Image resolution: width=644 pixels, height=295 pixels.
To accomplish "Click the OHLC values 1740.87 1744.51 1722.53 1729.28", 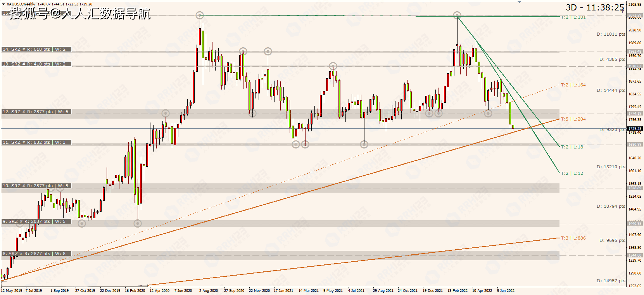I will pos(65,4).
